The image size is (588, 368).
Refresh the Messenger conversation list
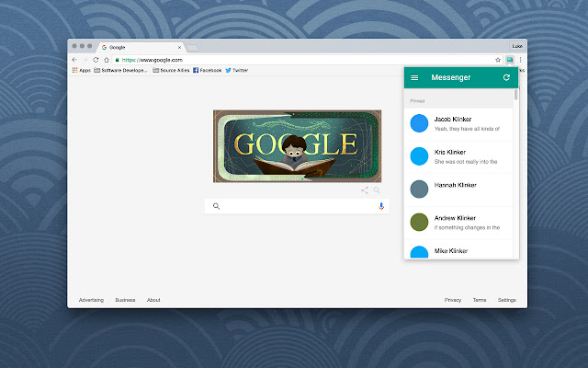[x=506, y=78]
